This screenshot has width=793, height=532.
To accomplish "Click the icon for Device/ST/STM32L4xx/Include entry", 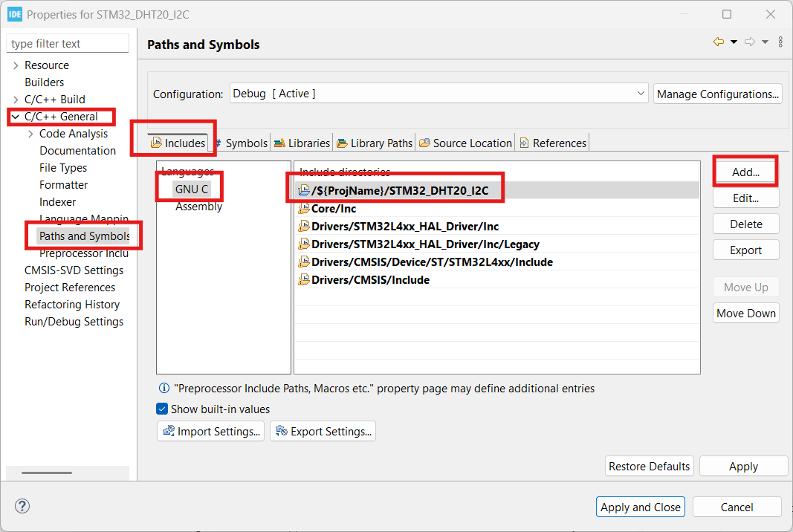I will pyautogui.click(x=303, y=262).
